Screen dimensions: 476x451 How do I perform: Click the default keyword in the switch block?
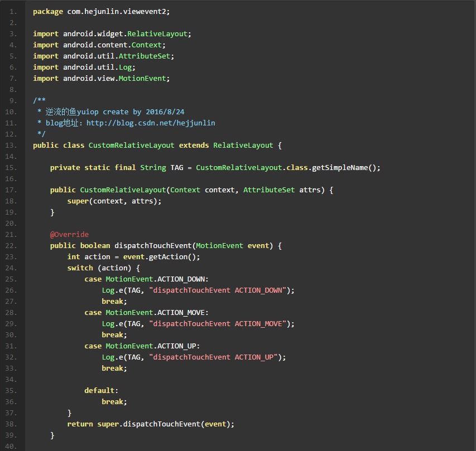pyautogui.click(x=101, y=390)
